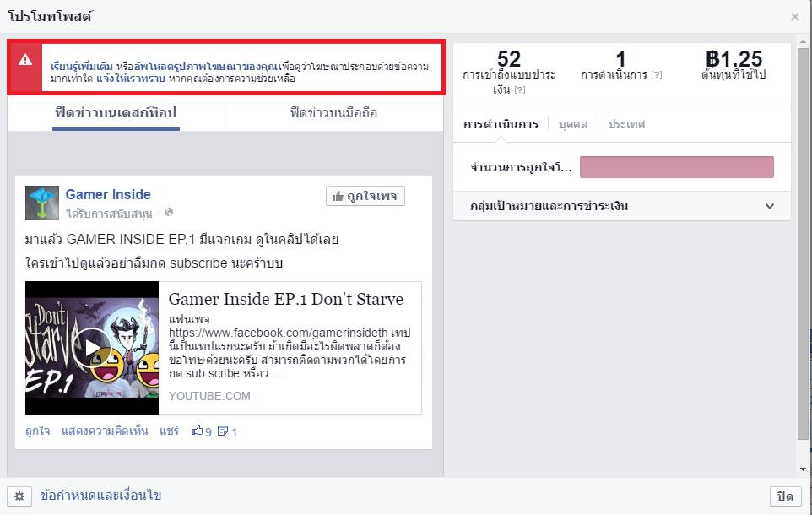Viewport: 812px width, 515px height.
Task: Click the เรียนรู้เพิ่มเติม learn more link
Action: coord(82,67)
